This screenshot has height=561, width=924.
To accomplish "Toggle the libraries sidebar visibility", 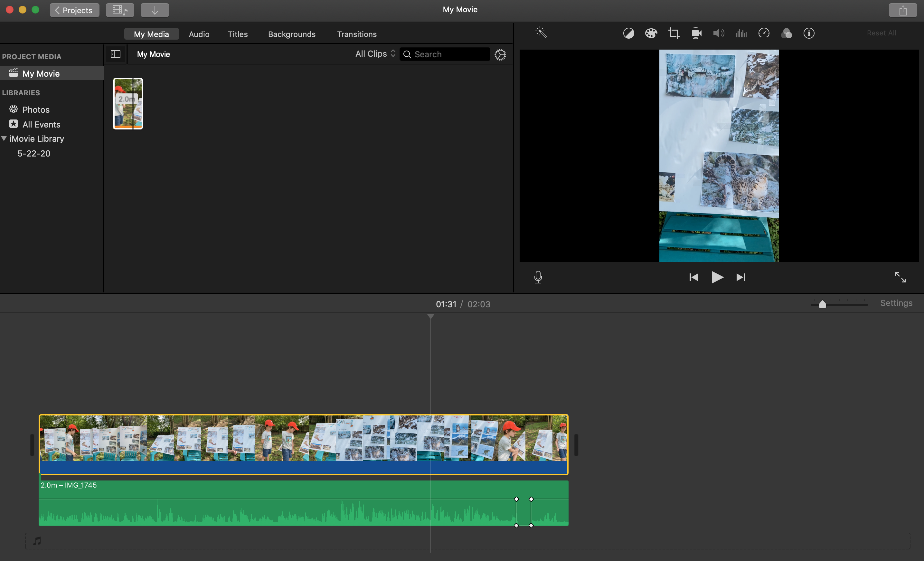I will (116, 54).
